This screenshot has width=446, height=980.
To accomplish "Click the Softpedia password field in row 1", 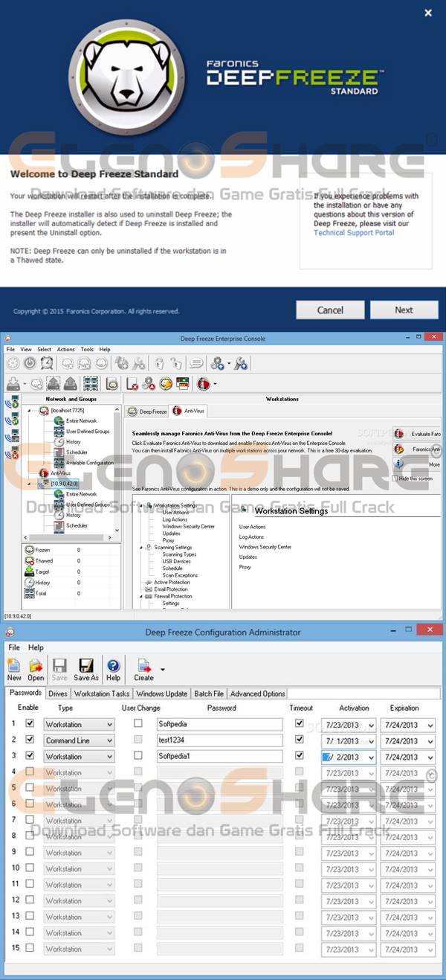I will [220, 725].
